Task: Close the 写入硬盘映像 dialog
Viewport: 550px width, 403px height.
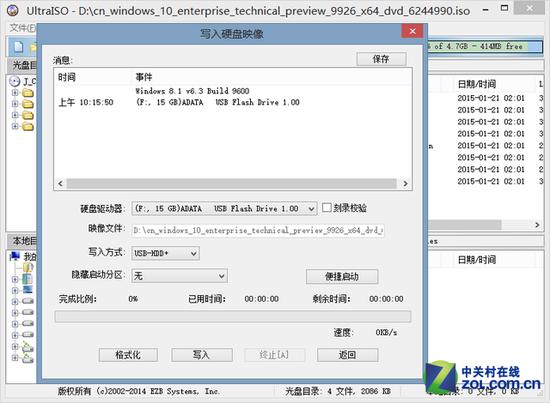Action: point(412,31)
